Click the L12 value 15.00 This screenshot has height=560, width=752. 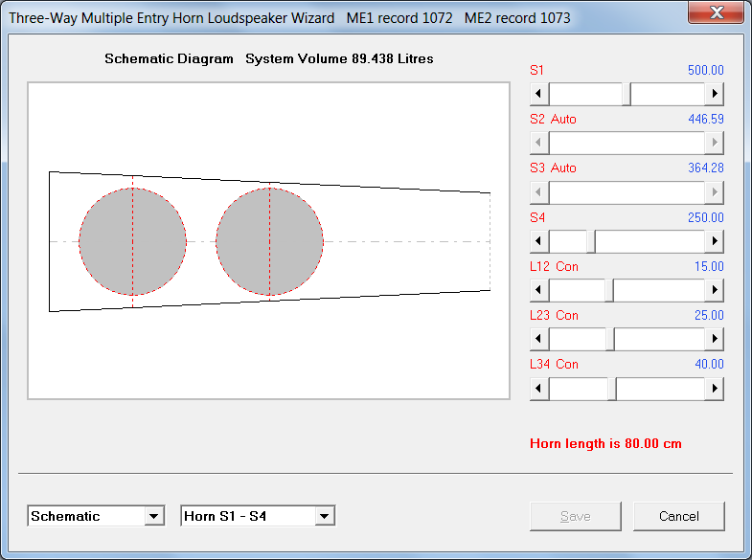point(709,266)
